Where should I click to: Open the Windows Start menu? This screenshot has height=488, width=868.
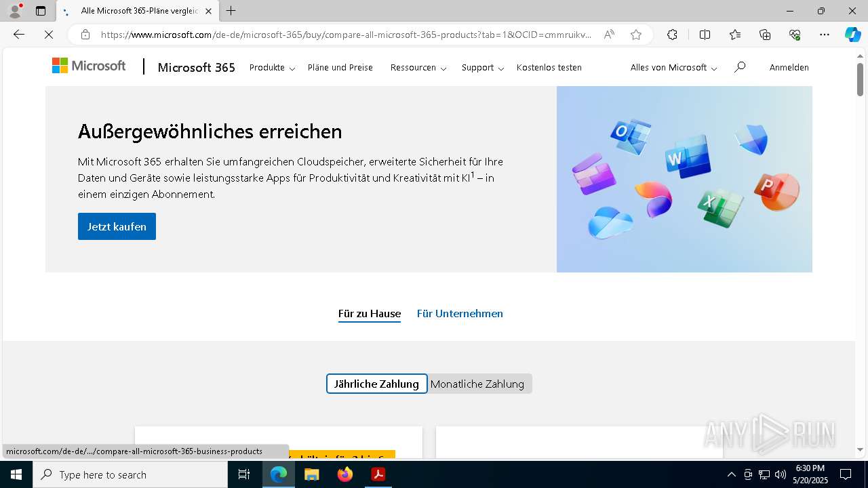point(16,474)
